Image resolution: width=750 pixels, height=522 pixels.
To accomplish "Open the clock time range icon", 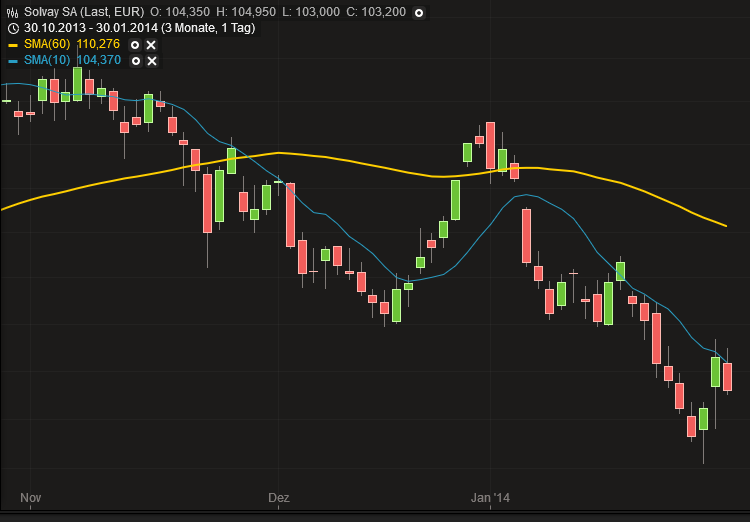I will (x=13, y=29).
